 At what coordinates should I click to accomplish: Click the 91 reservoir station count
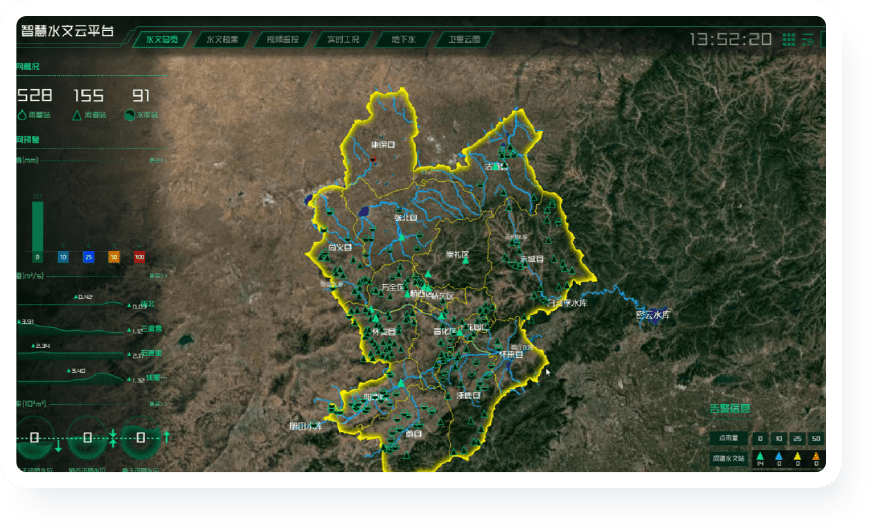(x=141, y=96)
